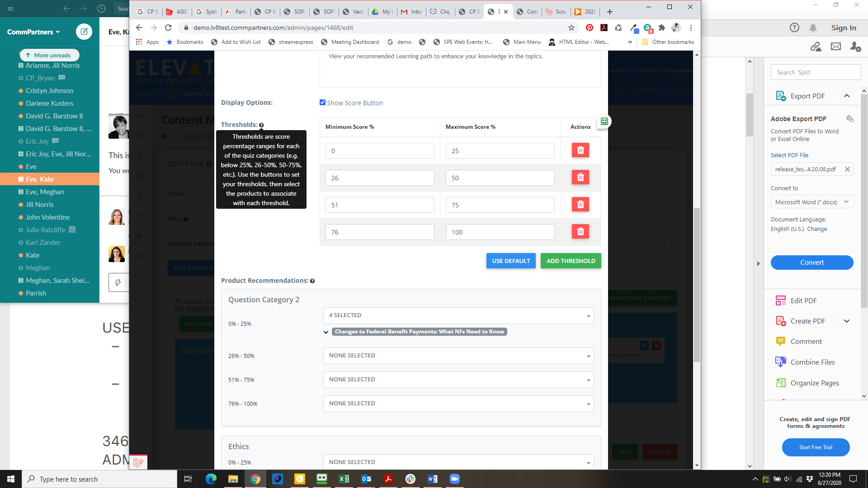
Task: Click Product Recommendations help icon
Action: click(312, 281)
